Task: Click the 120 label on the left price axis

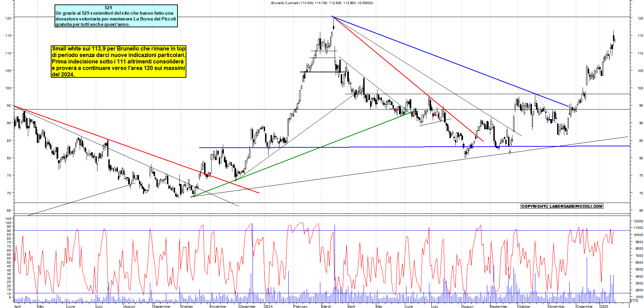Action: point(8,18)
